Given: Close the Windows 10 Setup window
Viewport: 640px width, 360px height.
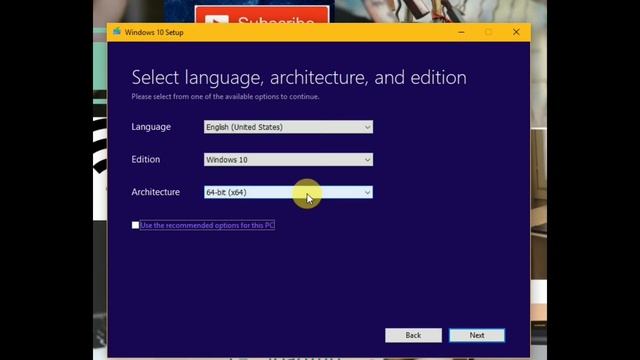Looking at the screenshot, I should (516, 32).
